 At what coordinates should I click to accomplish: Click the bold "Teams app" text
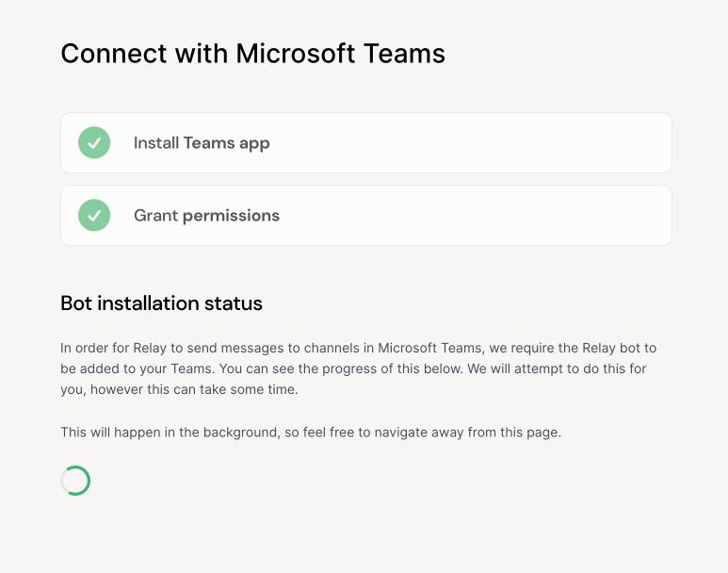click(x=227, y=143)
